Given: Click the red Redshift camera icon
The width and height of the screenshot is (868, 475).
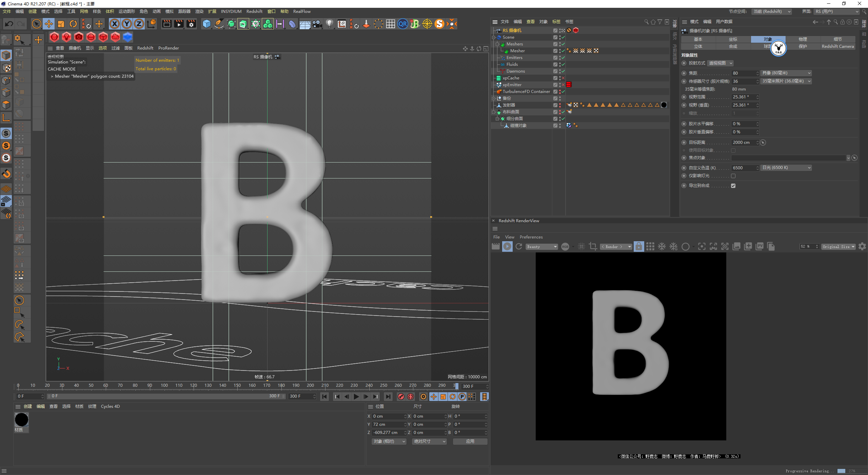Looking at the screenshot, I should [79, 37].
